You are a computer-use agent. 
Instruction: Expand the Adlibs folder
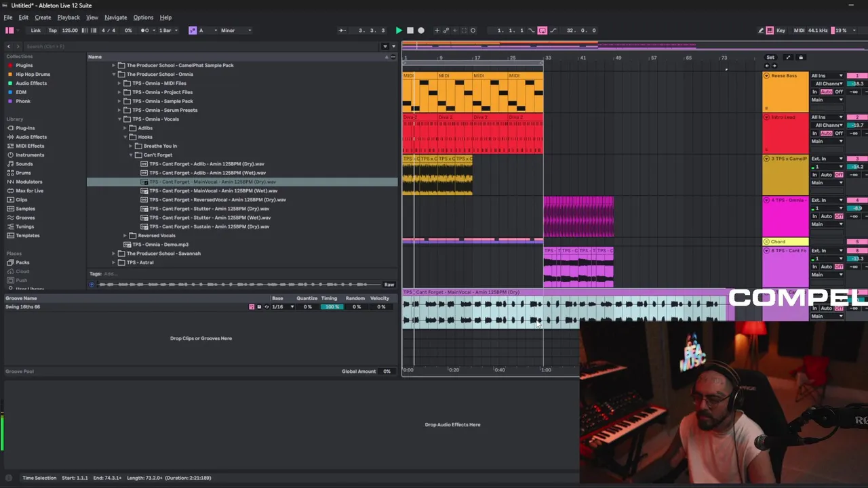tap(125, 128)
